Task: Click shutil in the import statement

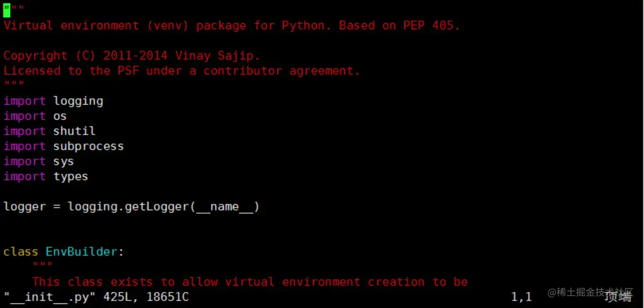Action: coord(74,131)
